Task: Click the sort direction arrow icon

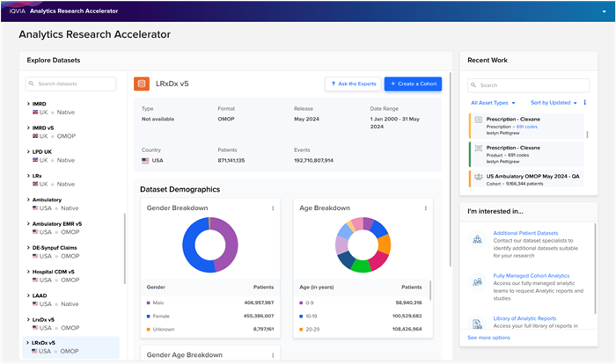Action: (584, 103)
